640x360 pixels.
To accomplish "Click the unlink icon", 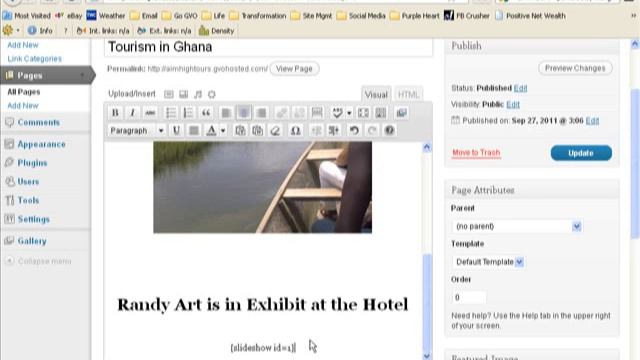I will (x=299, y=113).
